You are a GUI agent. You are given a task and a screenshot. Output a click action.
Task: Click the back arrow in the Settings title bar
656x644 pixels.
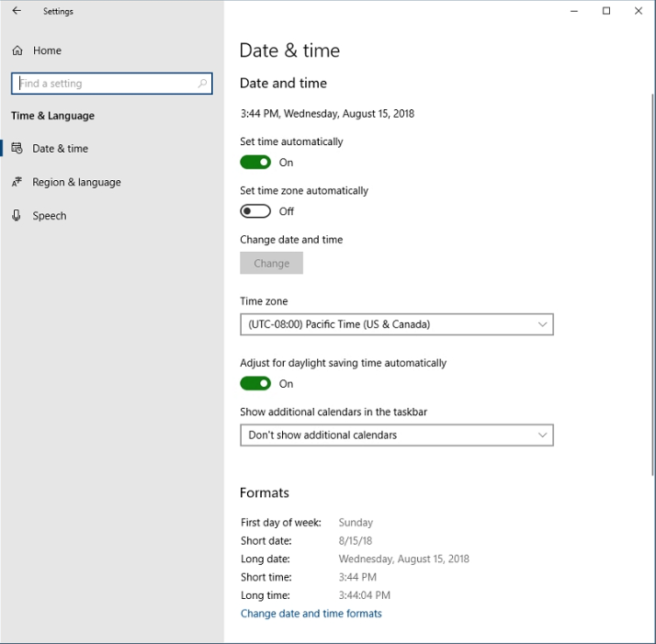tap(17, 11)
